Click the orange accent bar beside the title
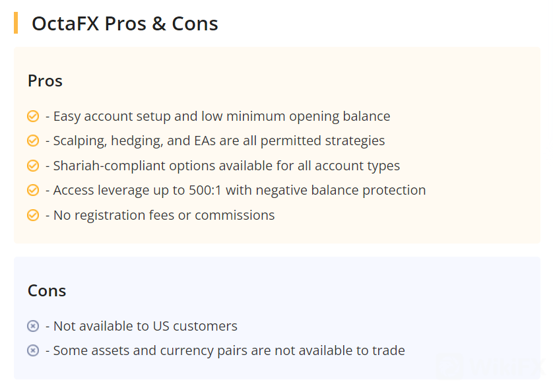Image resolution: width=553 pixels, height=392 pixels. tap(16, 23)
